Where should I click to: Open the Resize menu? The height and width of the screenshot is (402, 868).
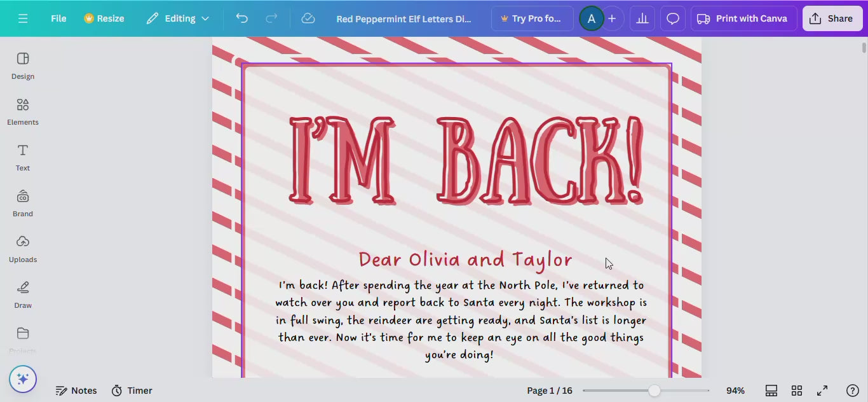tap(104, 18)
